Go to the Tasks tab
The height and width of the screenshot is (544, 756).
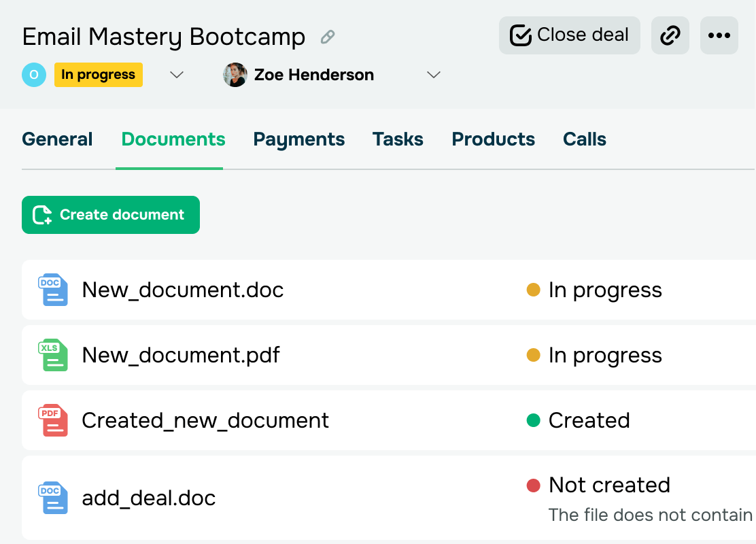[x=398, y=139]
